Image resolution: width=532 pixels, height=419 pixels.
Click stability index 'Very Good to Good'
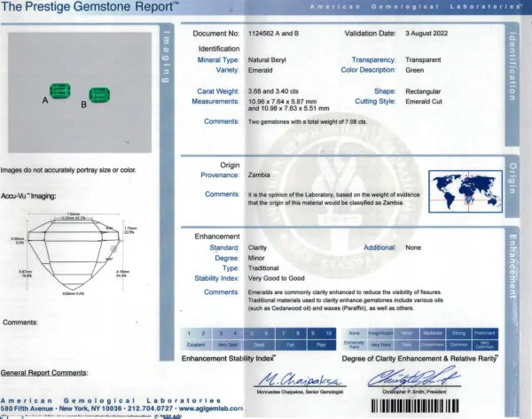click(276, 278)
